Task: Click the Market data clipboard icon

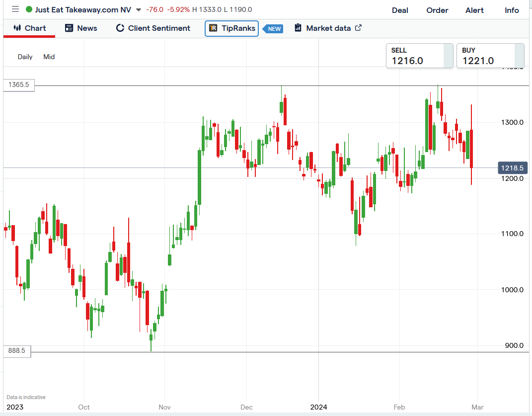Action: click(298, 28)
